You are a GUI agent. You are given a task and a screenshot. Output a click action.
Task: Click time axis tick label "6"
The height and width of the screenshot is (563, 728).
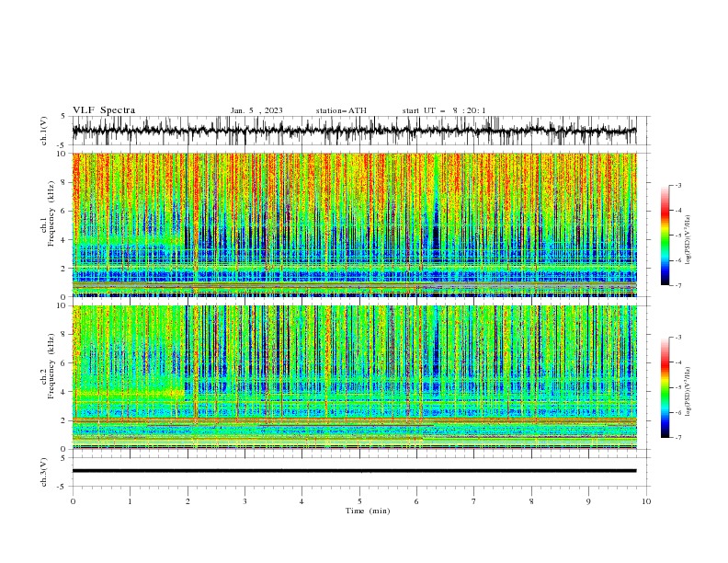(x=417, y=501)
